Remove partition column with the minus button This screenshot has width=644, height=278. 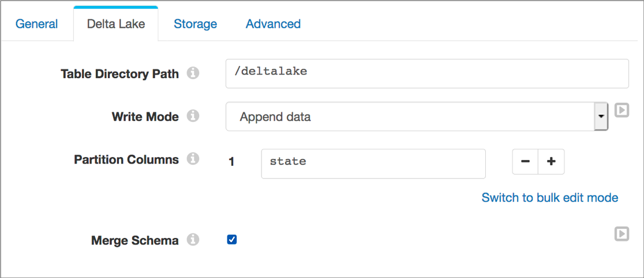click(525, 162)
